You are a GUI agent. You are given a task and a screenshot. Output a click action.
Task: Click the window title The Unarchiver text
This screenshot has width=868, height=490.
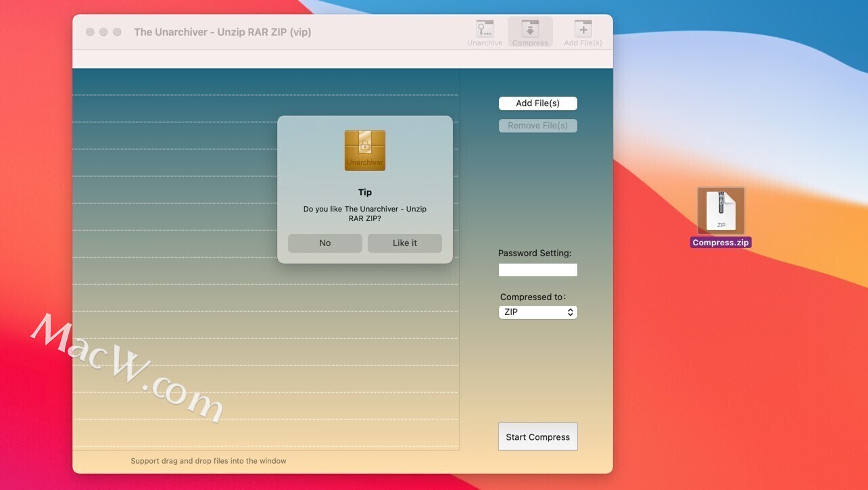(222, 32)
